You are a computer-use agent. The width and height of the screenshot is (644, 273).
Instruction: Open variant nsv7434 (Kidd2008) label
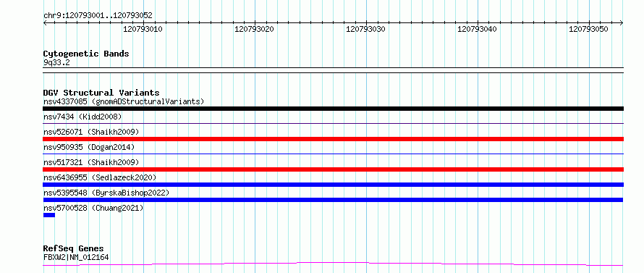point(82,117)
